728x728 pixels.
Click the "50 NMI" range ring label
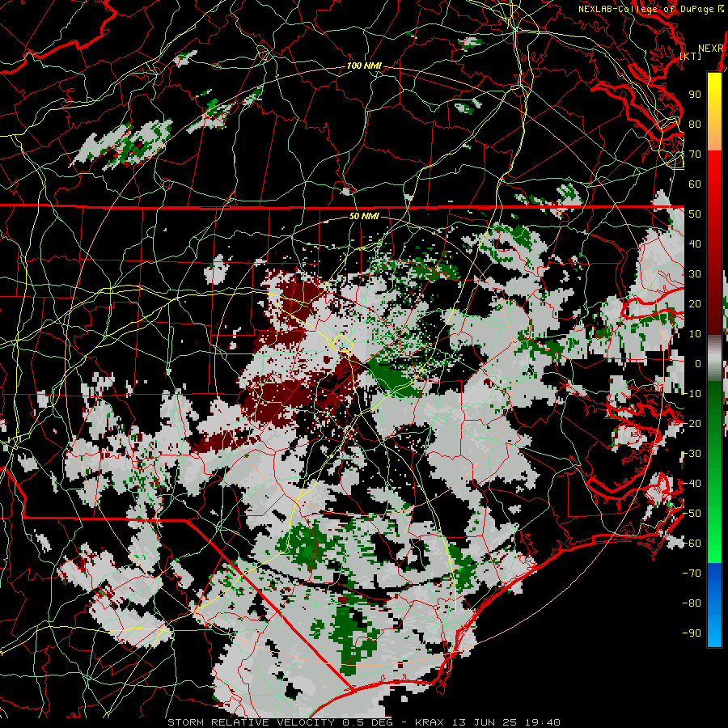(x=364, y=216)
